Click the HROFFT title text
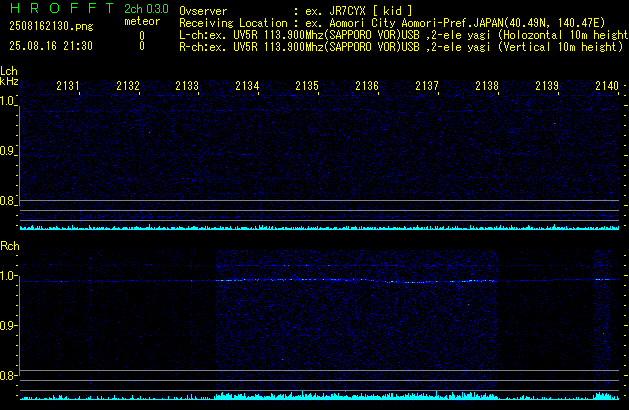This screenshot has height=410, width=629. point(62,8)
